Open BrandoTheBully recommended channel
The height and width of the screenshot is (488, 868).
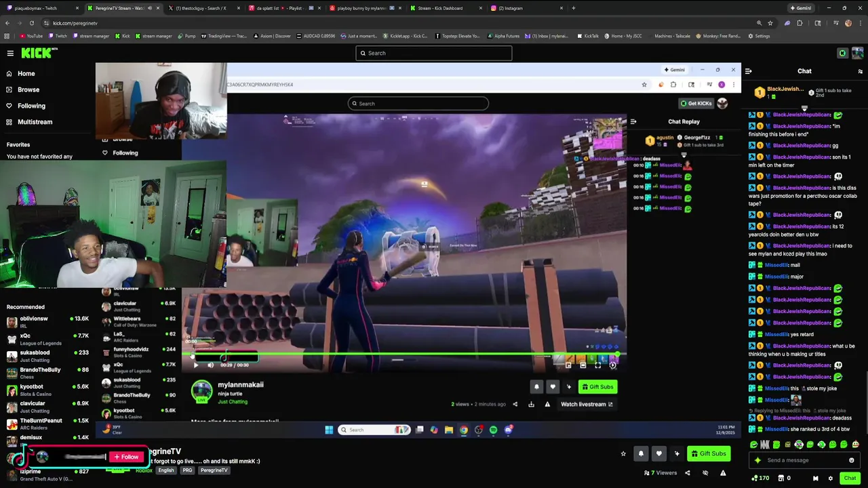point(47,373)
